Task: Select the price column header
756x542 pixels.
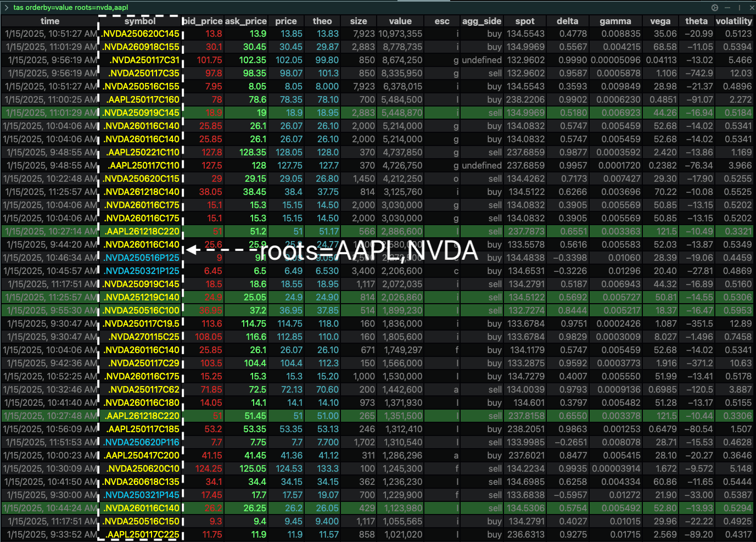Action: click(286, 21)
